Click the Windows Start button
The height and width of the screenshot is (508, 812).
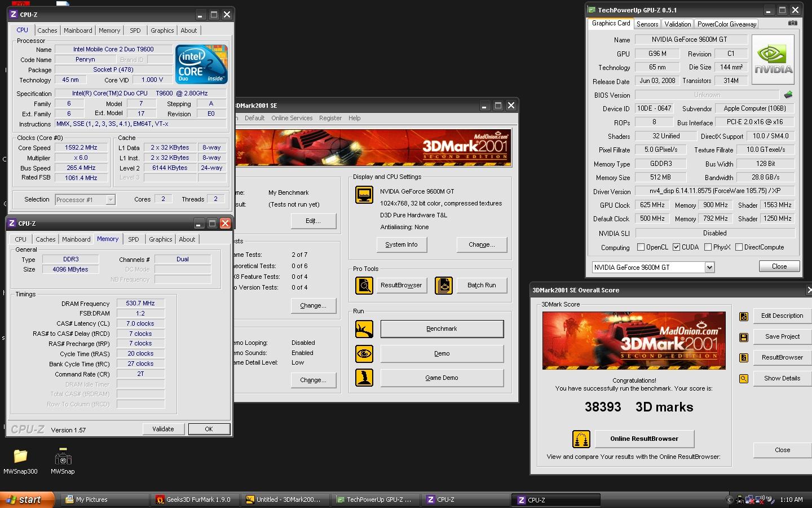[x=27, y=500]
